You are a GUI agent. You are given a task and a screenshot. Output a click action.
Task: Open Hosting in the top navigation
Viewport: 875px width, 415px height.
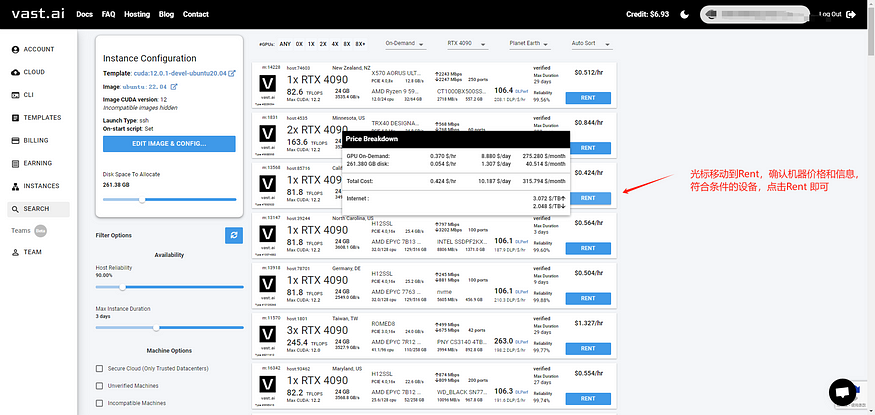pyautogui.click(x=137, y=15)
